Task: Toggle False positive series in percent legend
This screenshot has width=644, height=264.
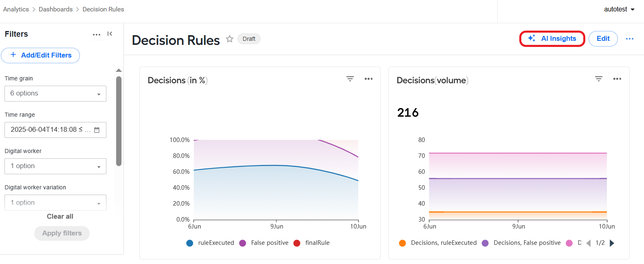Action: pyautogui.click(x=264, y=243)
